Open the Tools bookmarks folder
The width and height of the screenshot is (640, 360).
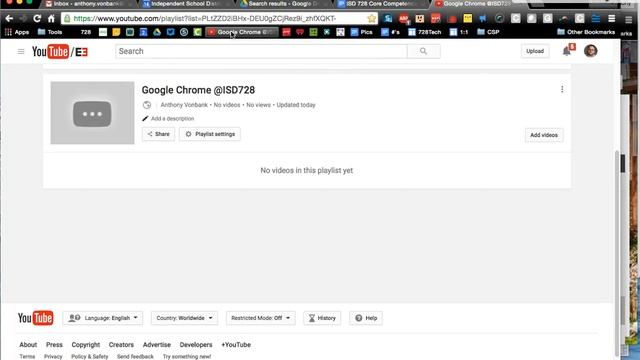(x=50, y=32)
